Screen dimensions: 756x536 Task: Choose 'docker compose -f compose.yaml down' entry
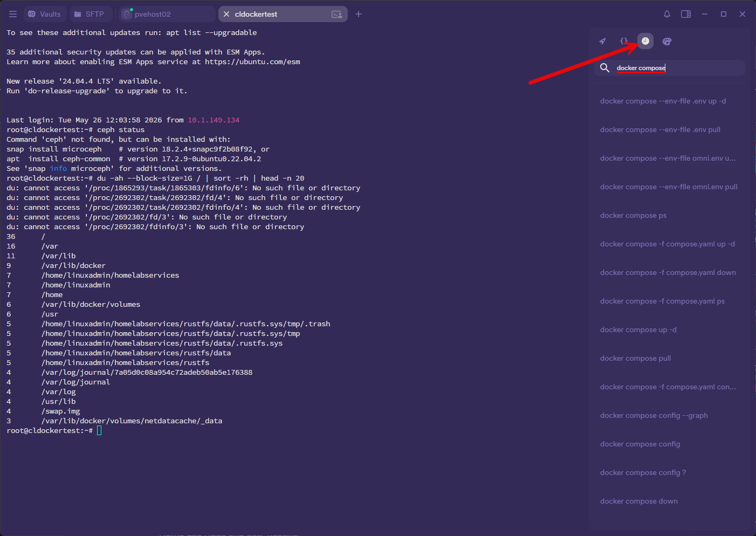point(670,272)
